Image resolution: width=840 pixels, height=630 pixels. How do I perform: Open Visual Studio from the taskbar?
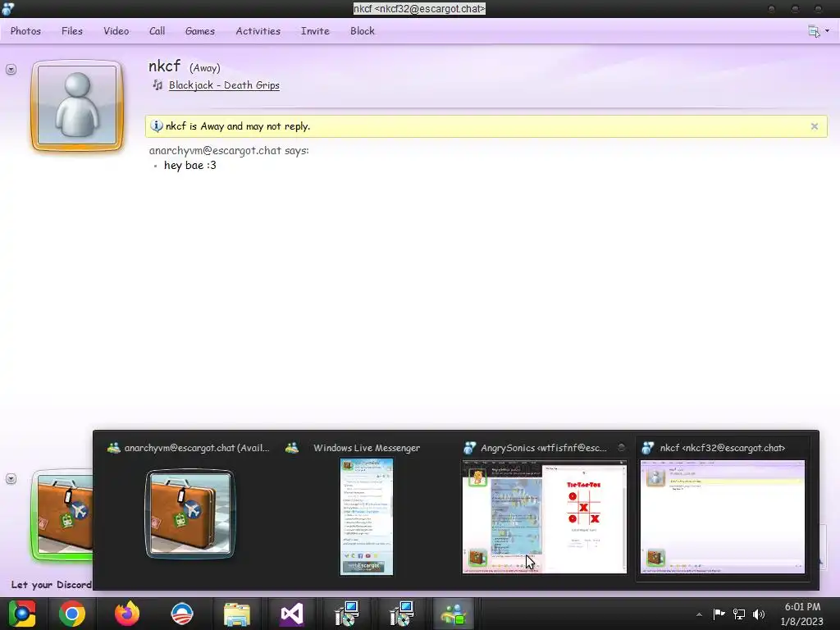tap(292, 614)
